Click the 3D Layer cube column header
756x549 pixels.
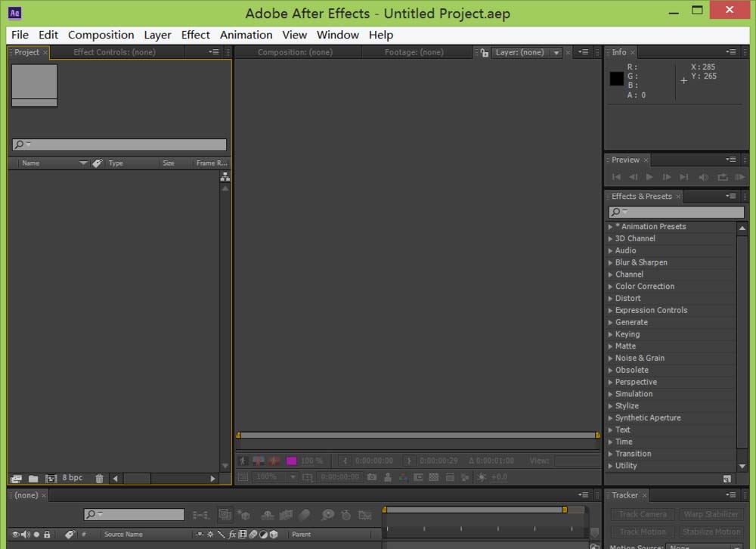(274, 534)
